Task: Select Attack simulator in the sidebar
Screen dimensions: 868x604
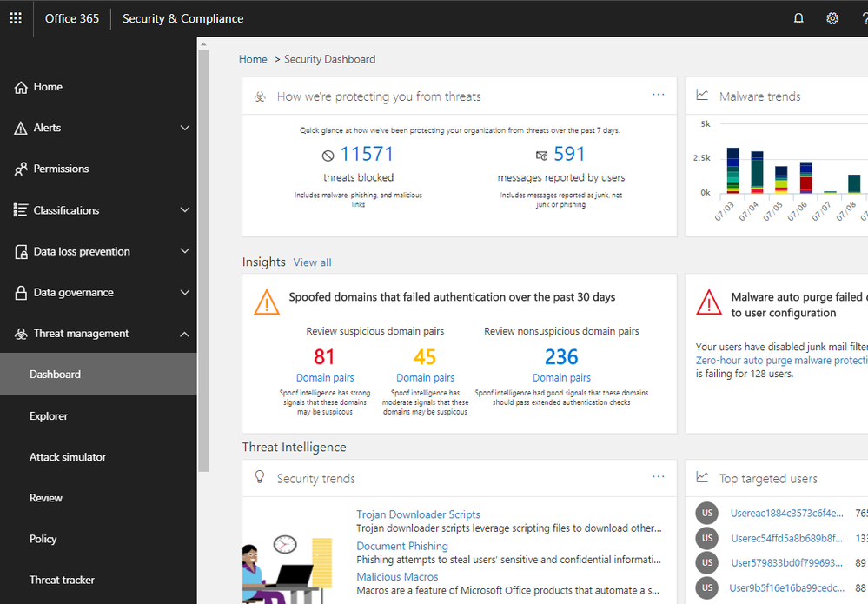Action: pos(68,457)
